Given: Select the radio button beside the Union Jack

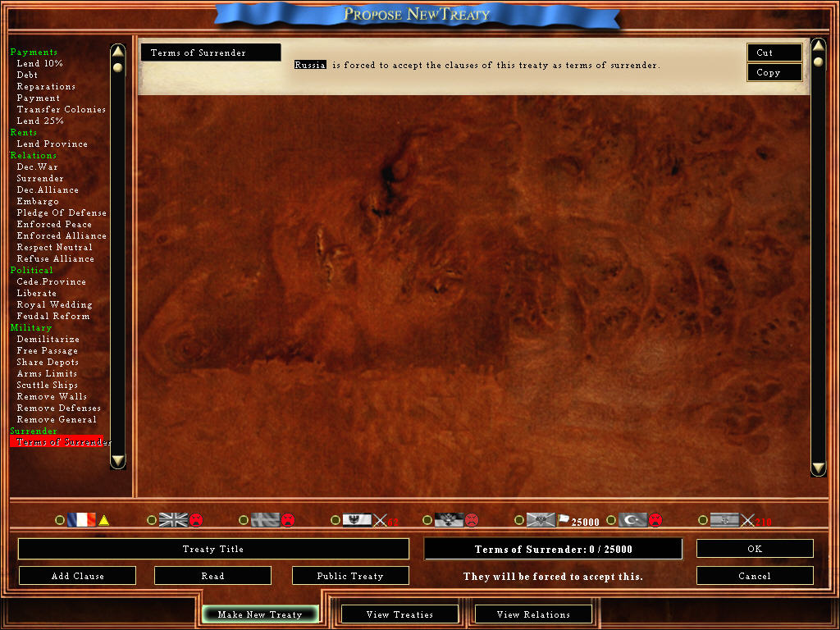Looking at the screenshot, I should [152, 519].
